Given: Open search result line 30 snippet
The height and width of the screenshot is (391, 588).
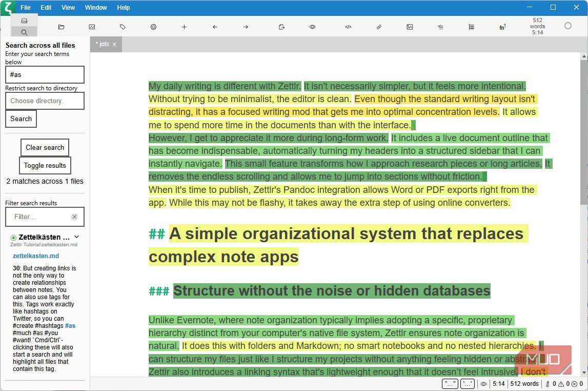Looking at the screenshot, I should pos(45,318).
